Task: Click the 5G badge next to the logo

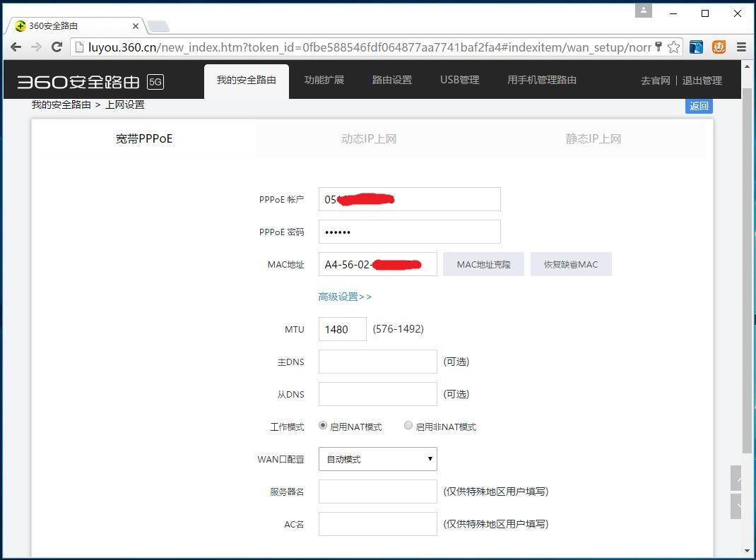Action: (x=154, y=82)
